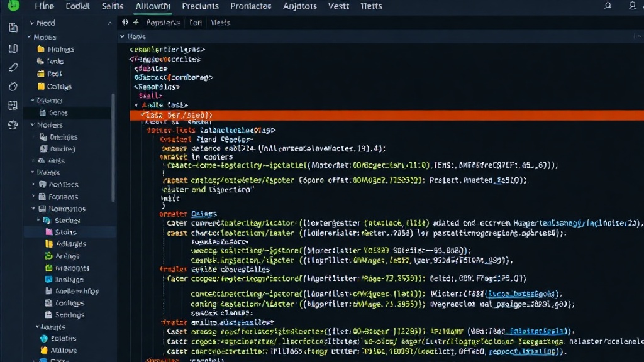Open the Preciunts menu

tap(201, 6)
